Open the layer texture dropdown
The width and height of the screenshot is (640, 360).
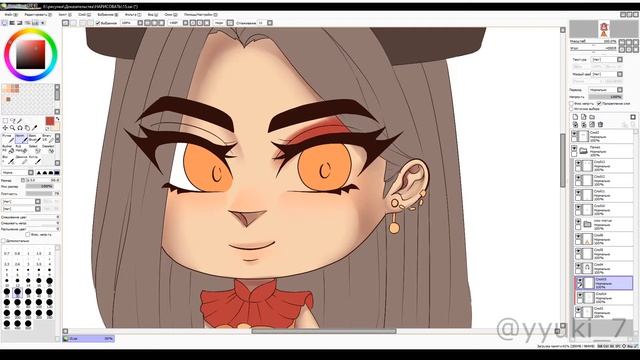pos(620,60)
